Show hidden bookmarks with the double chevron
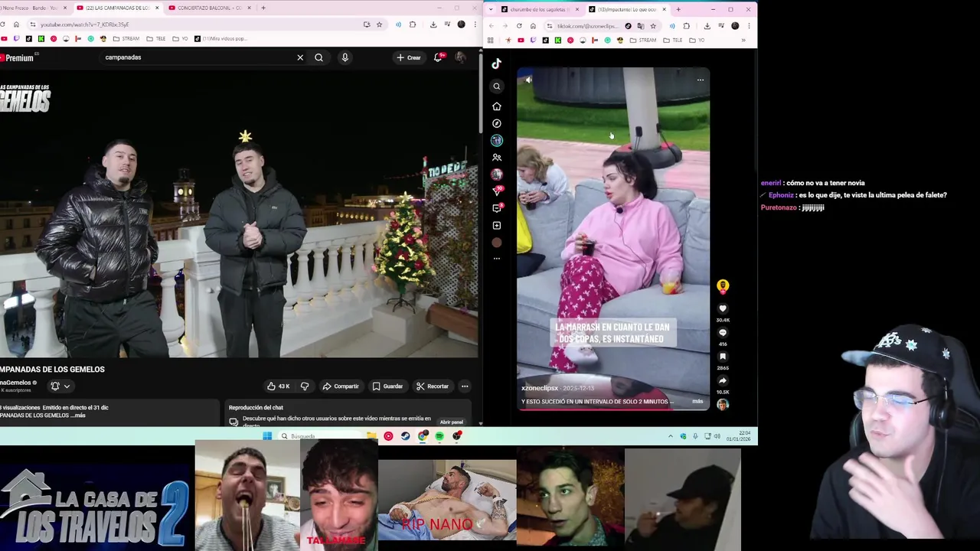The height and width of the screenshot is (551, 980). pos(743,40)
